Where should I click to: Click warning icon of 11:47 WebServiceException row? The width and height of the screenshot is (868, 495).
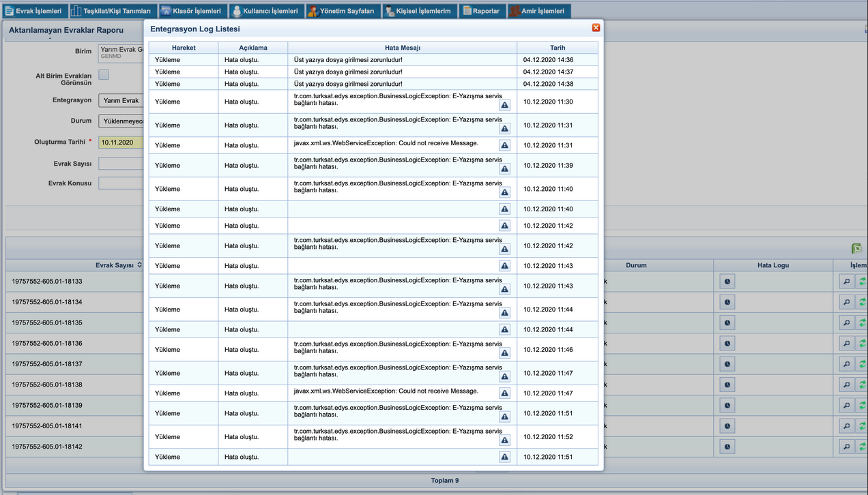pos(505,393)
